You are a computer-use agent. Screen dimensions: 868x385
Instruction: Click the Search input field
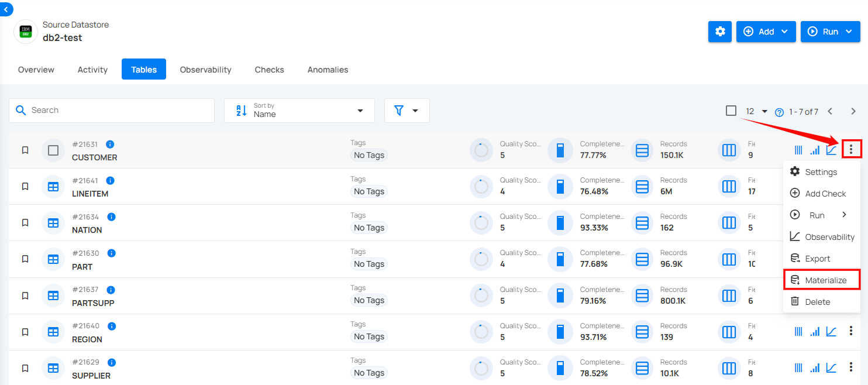click(117, 111)
